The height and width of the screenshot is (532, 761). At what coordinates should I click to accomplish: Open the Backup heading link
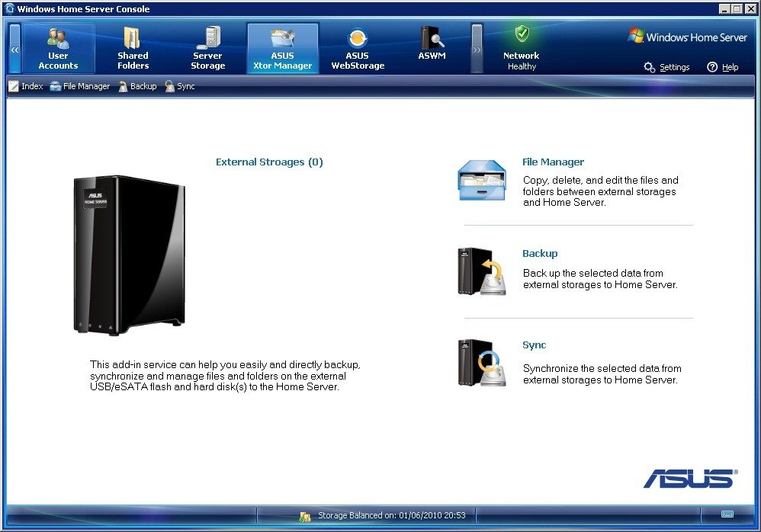point(540,253)
